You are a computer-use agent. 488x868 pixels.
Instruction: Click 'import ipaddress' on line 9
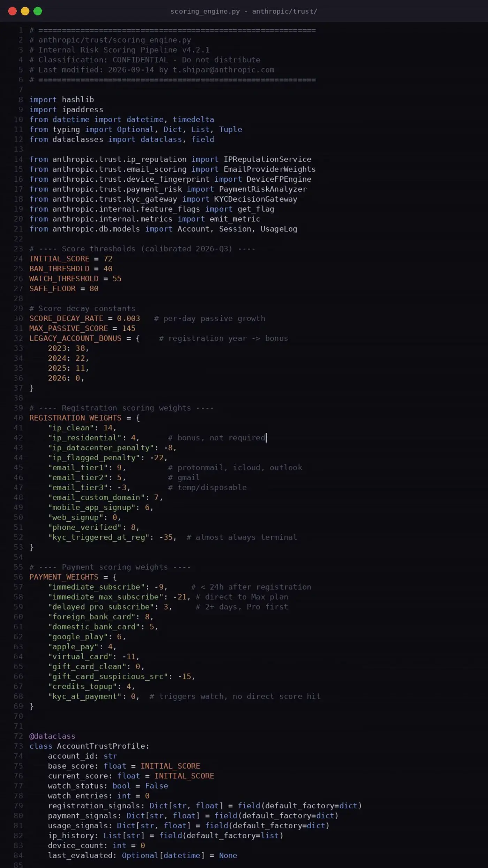click(x=66, y=110)
